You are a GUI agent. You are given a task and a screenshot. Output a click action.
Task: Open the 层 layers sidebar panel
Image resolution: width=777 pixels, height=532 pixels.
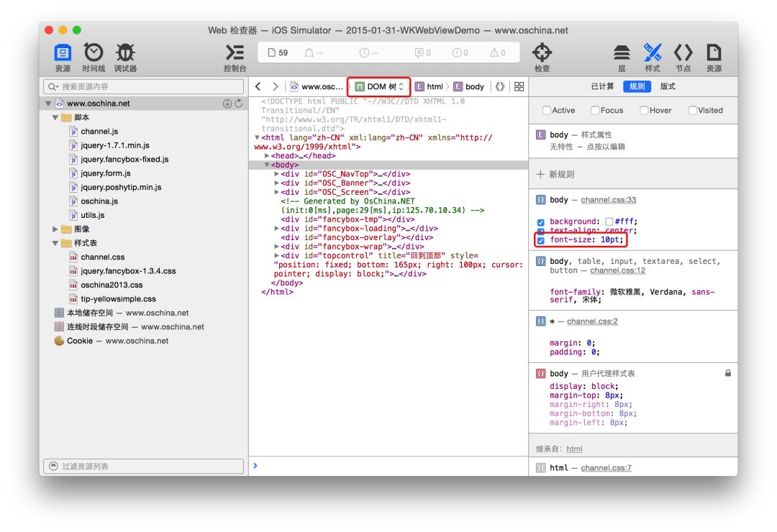pyautogui.click(x=622, y=58)
